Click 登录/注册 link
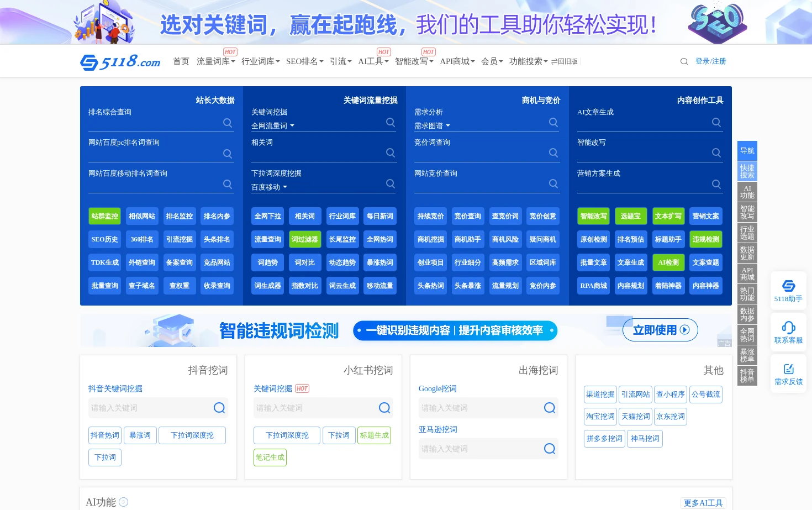 pyautogui.click(x=711, y=61)
